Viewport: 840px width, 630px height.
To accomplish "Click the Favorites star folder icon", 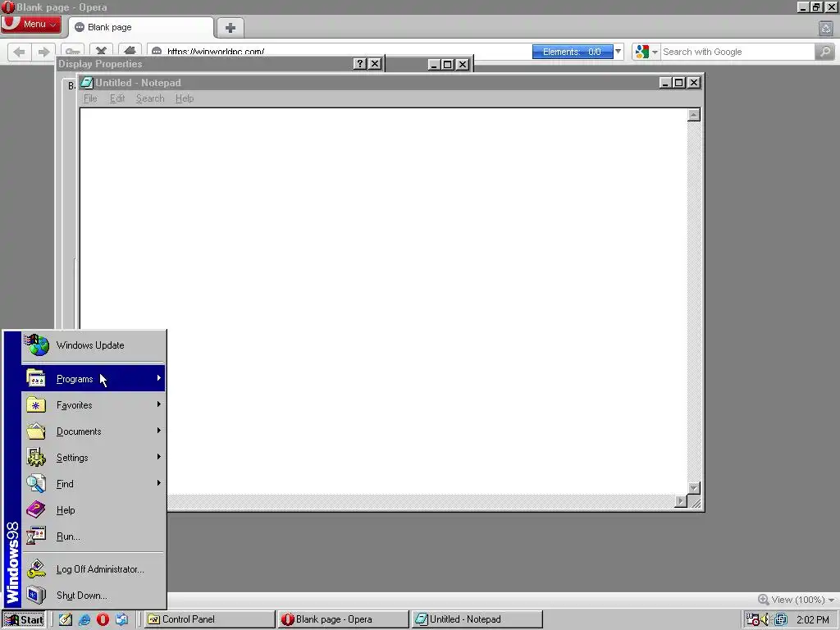I will tap(36, 405).
